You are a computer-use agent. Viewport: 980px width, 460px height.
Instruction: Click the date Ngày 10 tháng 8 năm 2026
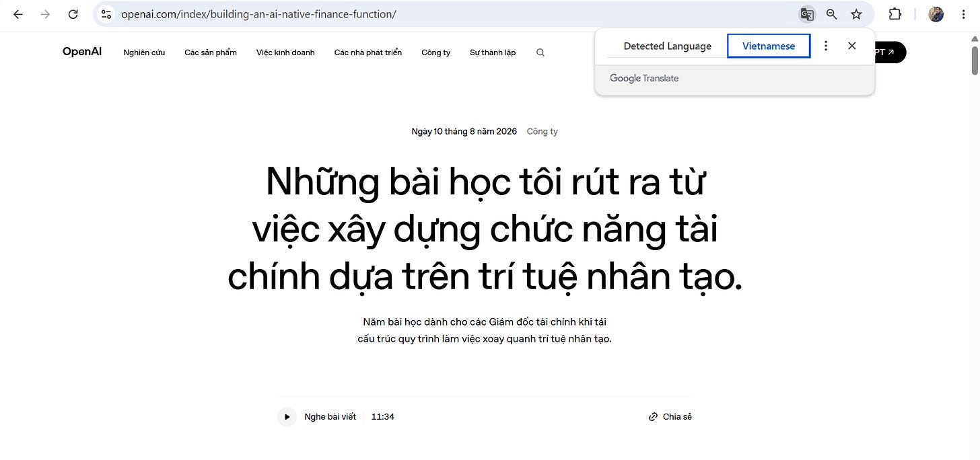click(x=464, y=131)
